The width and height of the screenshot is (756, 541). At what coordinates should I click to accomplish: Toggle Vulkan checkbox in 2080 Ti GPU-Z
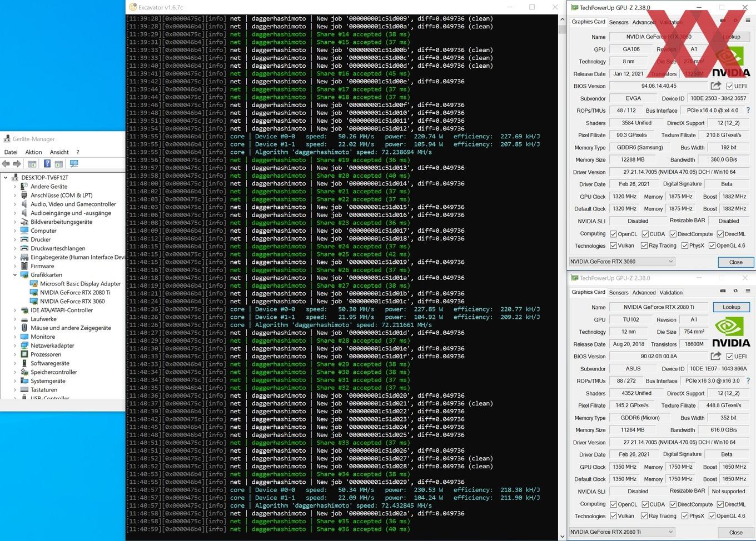[x=613, y=516]
